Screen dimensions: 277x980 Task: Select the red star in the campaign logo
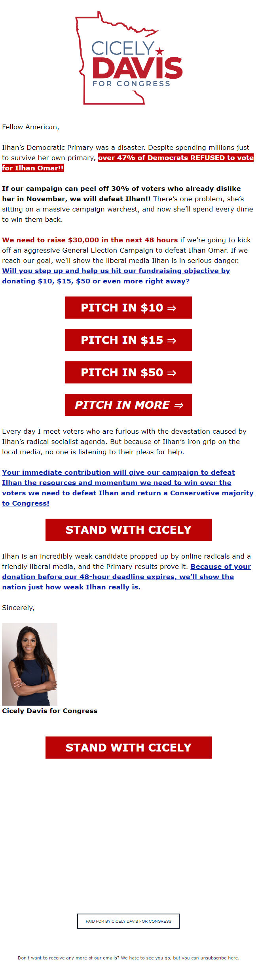point(160,51)
